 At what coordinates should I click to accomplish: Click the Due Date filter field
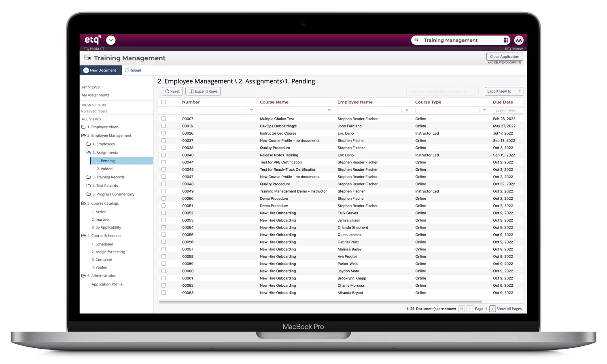click(x=507, y=110)
